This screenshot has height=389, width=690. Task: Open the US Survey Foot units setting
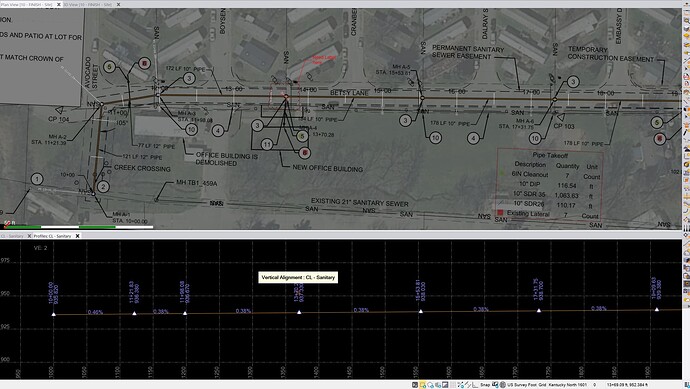(521, 385)
